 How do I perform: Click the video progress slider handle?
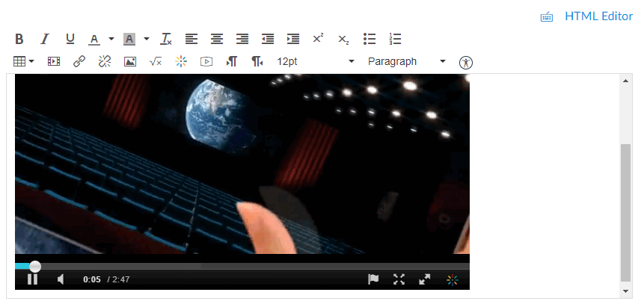pos(35,267)
